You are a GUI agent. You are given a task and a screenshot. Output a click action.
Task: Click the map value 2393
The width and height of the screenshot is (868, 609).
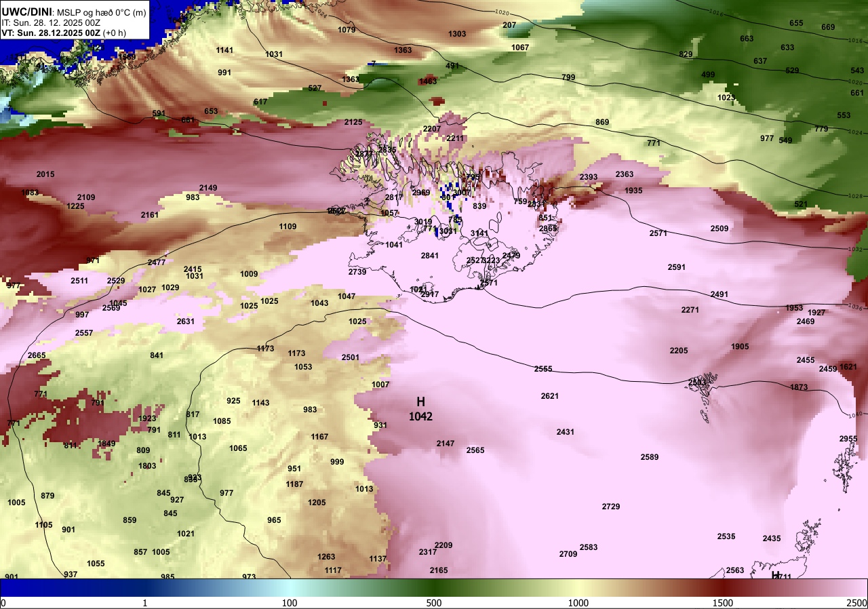tap(589, 177)
